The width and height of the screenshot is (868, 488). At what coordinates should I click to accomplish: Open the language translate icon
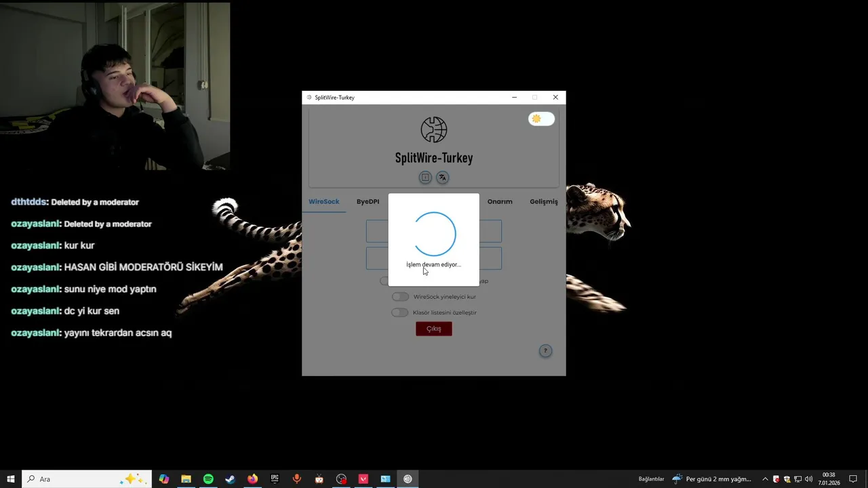(x=442, y=178)
